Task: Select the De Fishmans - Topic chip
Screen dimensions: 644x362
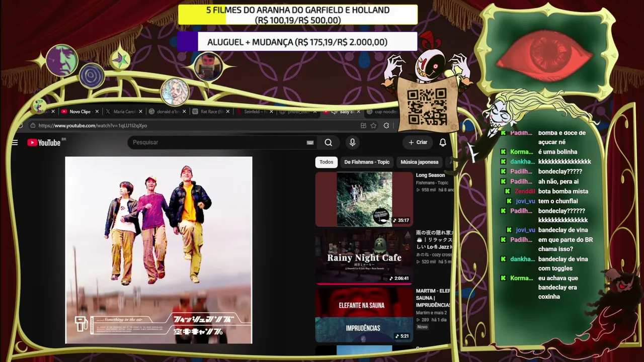Action: [x=367, y=162]
